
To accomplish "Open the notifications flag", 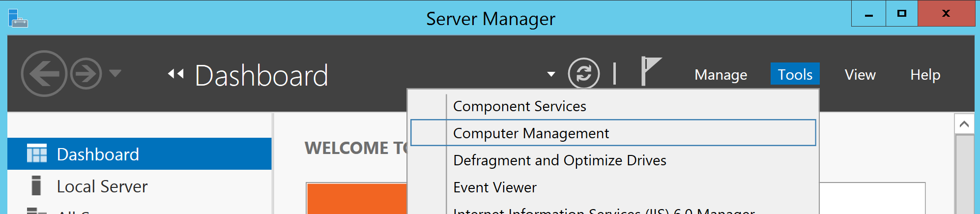I will (x=651, y=71).
